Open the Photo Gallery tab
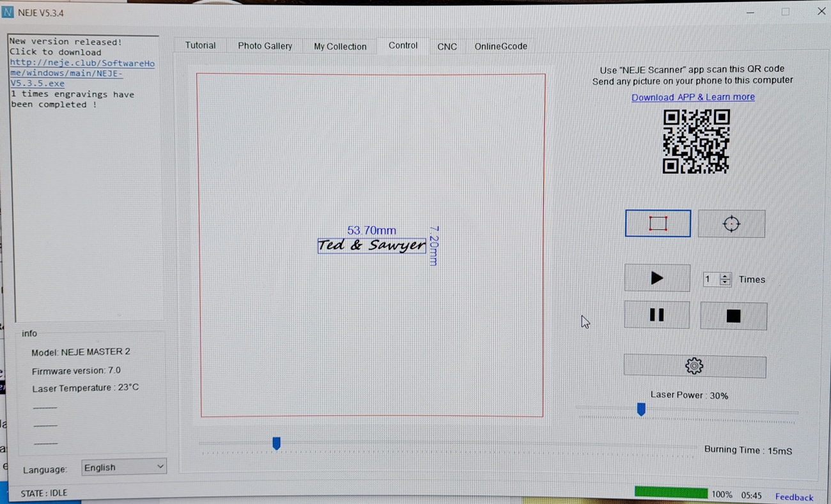The image size is (831, 504). [265, 46]
